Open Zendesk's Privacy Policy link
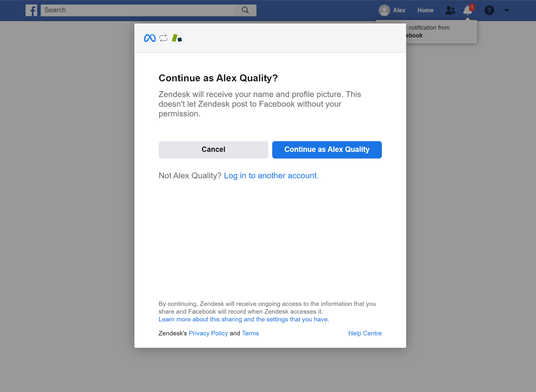The image size is (536, 392). pos(208,333)
